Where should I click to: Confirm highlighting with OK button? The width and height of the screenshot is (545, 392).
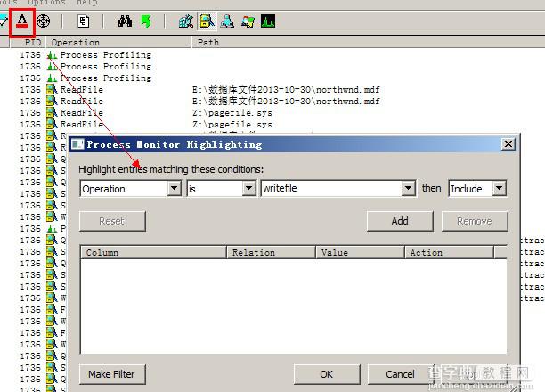pos(327,374)
